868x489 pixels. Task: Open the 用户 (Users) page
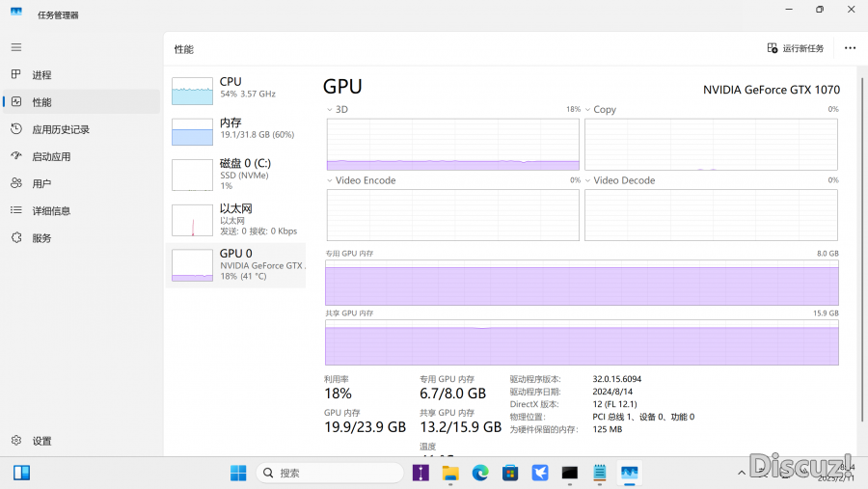click(81, 183)
